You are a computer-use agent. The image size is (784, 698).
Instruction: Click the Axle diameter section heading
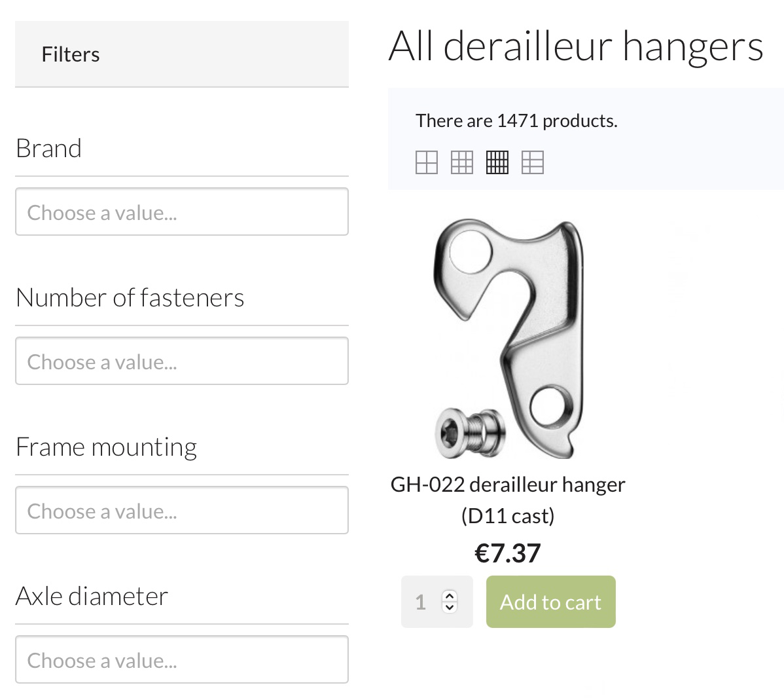(x=92, y=597)
